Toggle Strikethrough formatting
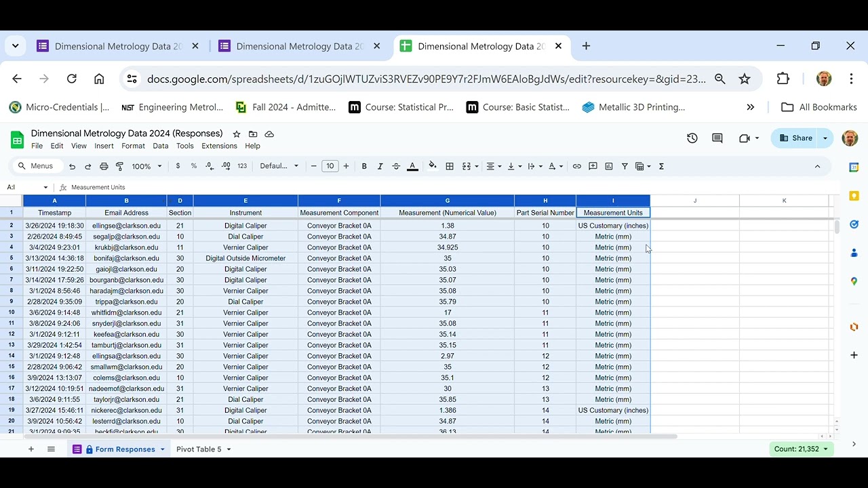Screen dimensions: 868x488 pyautogui.click(x=396, y=166)
